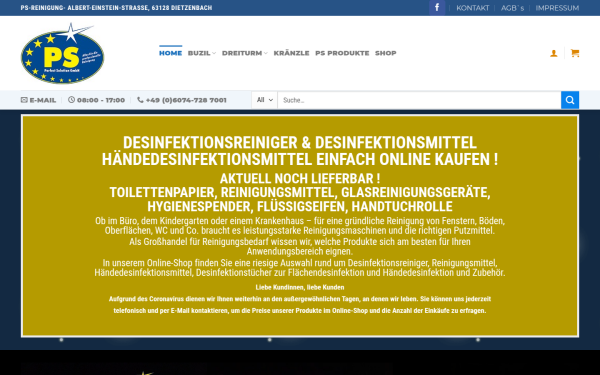Open the user account icon
Viewport: 600px width, 375px height.
554,53
